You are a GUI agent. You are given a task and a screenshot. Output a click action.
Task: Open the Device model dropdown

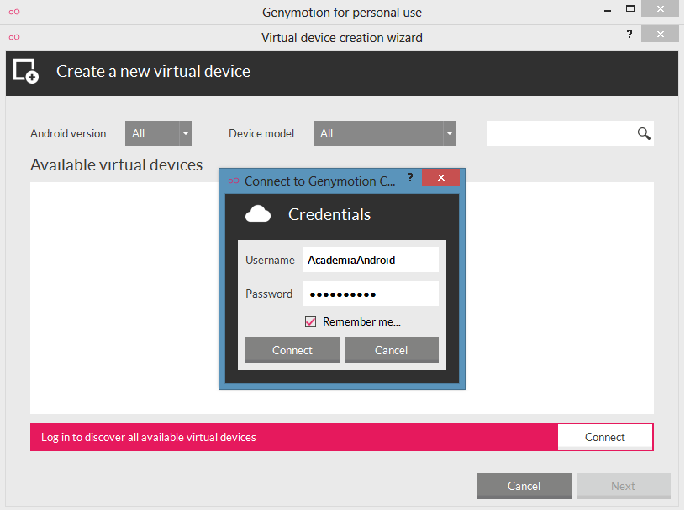384,133
